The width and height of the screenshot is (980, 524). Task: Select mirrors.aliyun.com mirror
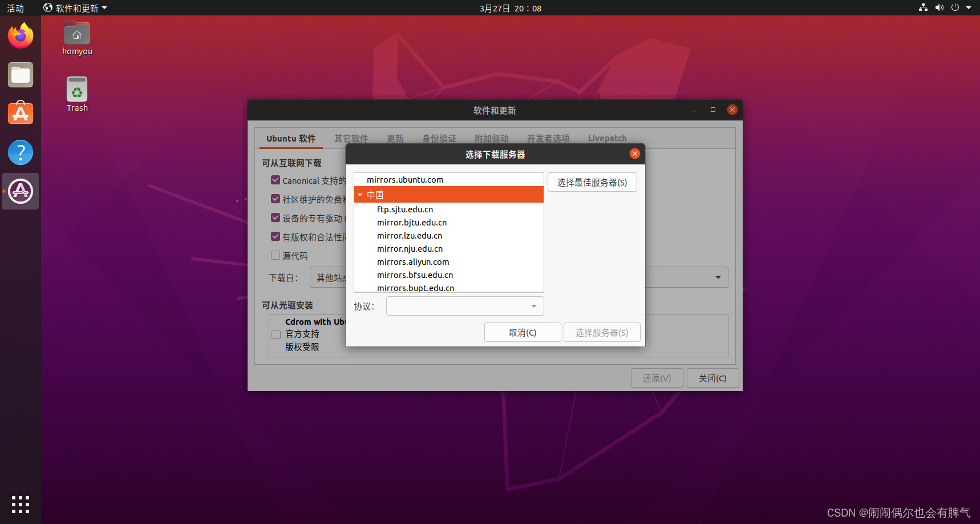pyautogui.click(x=448, y=262)
